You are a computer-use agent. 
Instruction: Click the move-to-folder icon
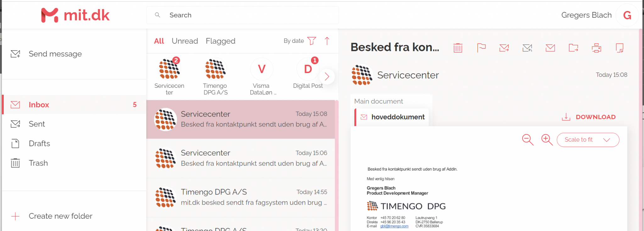pyautogui.click(x=573, y=48)
